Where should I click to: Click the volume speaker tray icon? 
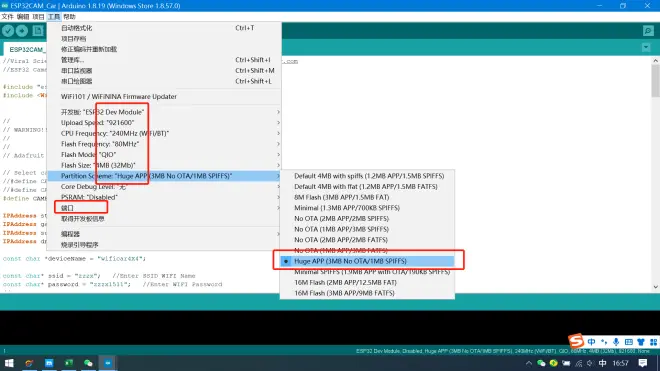[590, 363]
